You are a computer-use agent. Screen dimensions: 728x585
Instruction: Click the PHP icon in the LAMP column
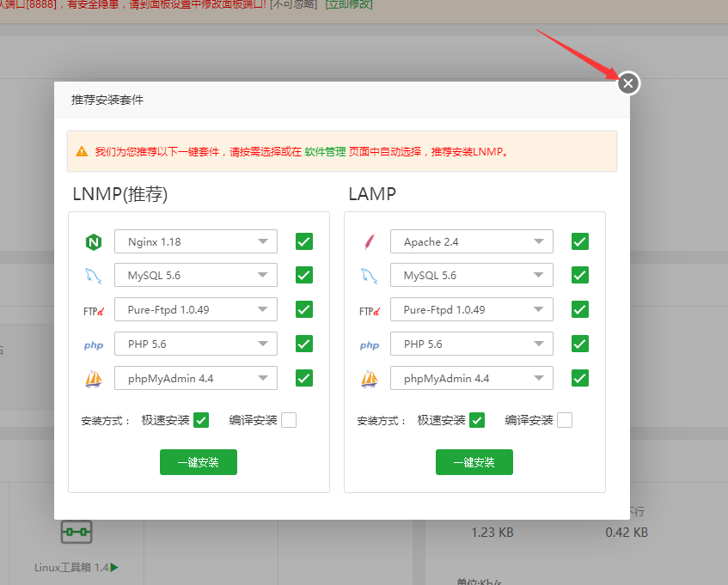click(x=369, y=344)
